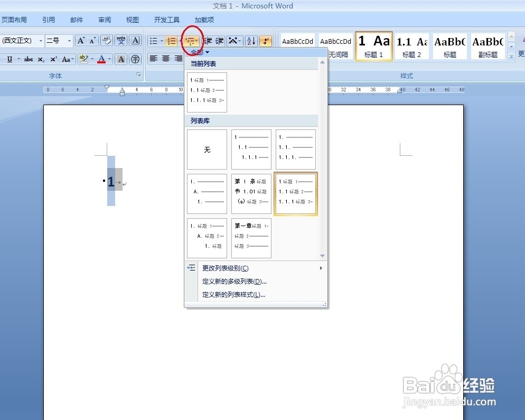The width and height of the screenshot is (525, 420).
Task: Open bullets library dropdown arrow
Action: 162,41
